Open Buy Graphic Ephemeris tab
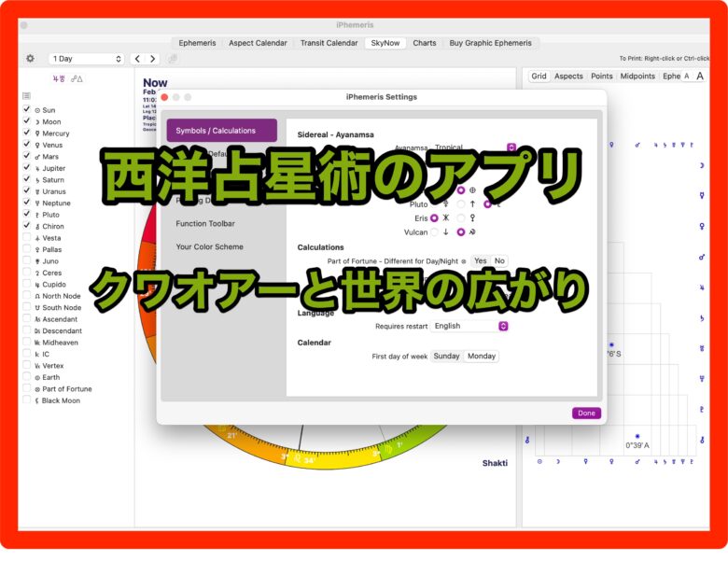This screenshot has width=728, height=561. pos(490,43)
